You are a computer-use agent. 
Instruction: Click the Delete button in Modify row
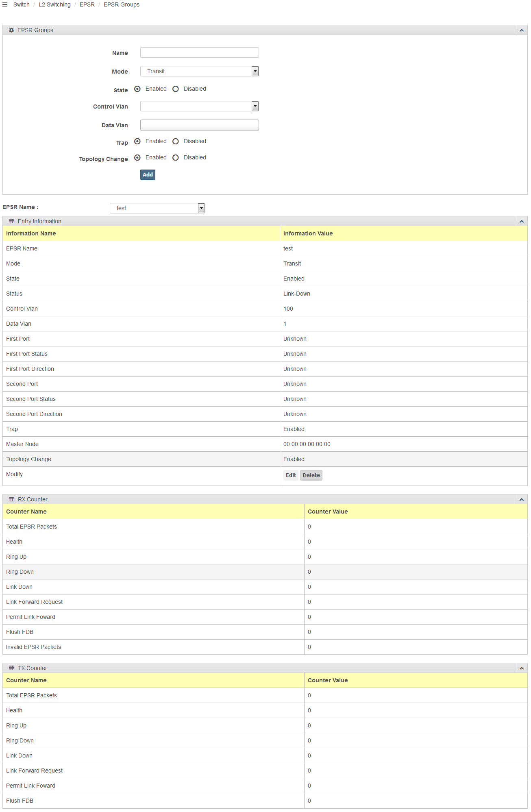(311, 475)
